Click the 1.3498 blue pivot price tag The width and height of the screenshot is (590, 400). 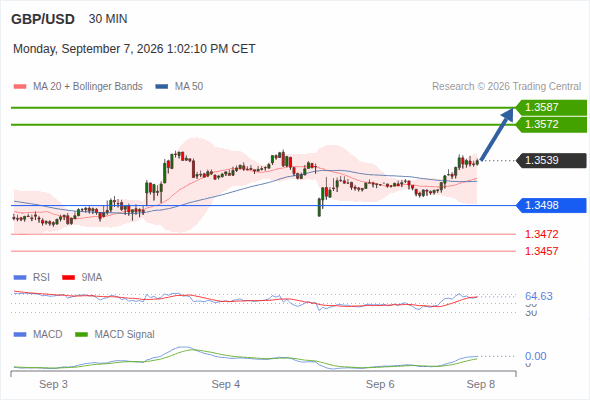click(551, 205)
